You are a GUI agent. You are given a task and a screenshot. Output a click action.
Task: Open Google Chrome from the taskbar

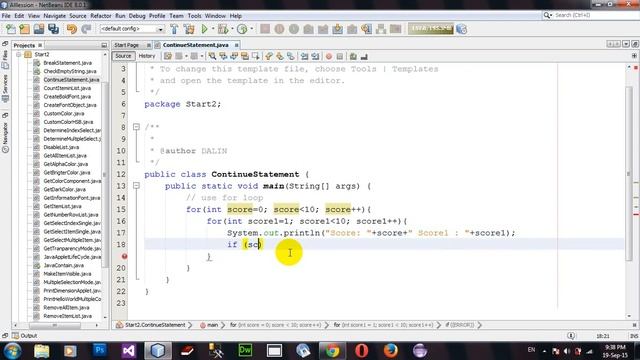tap(332, 350)
